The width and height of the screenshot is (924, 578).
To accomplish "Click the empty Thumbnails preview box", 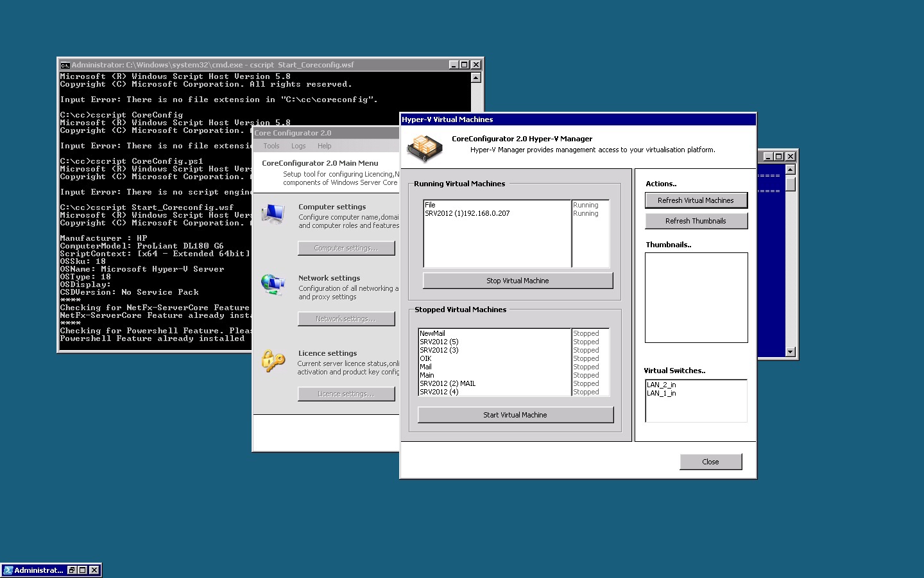I will tap(696, 297).
